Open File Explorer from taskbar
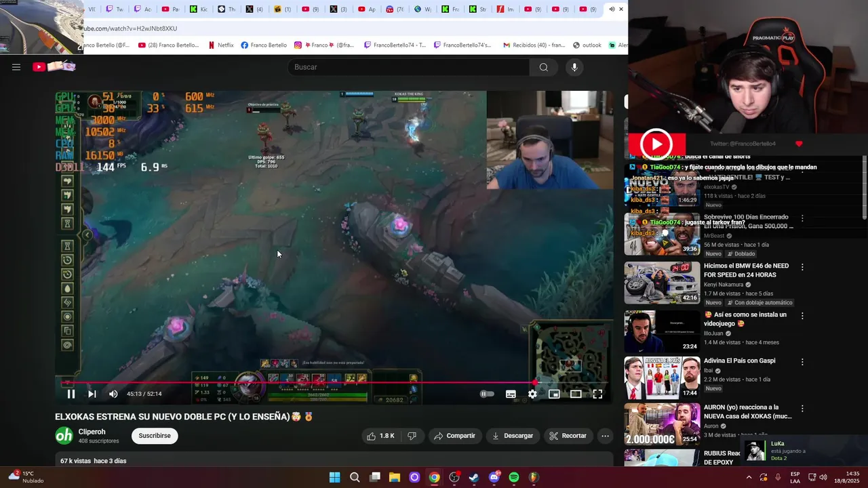This screenshot has width=868, height=488. [394, 477]
